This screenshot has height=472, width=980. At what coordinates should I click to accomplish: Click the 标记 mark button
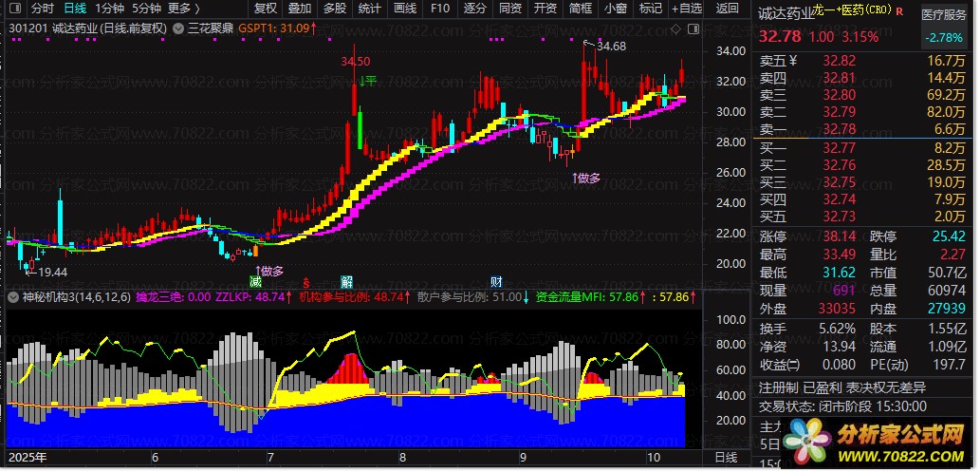(651, 9)
